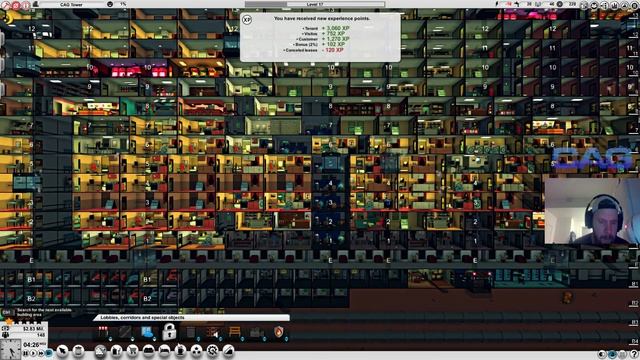The image size is (640, 360).
Task: Click the CAG Tower building name
Action: click(71, 4)
